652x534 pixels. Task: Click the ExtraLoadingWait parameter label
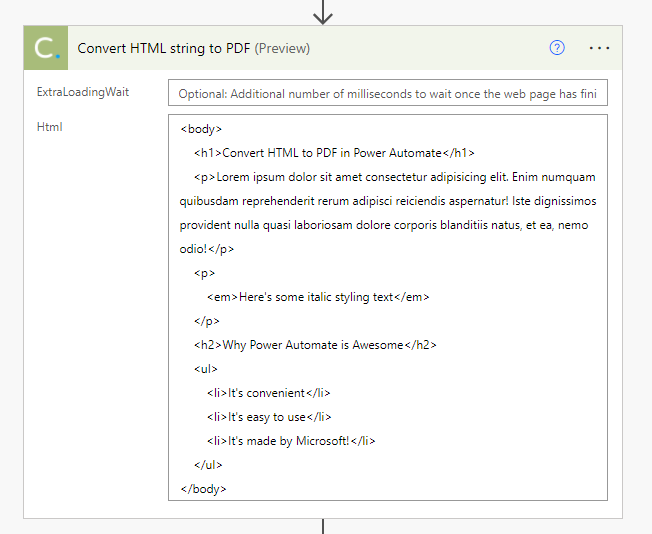coord(83,93)
